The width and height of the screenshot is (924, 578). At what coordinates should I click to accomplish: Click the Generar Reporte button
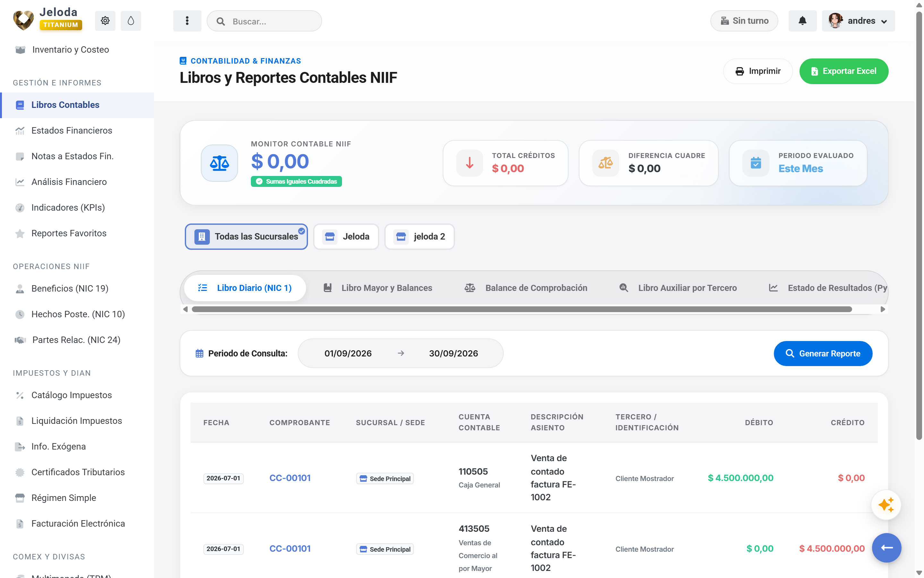(823, 353)
